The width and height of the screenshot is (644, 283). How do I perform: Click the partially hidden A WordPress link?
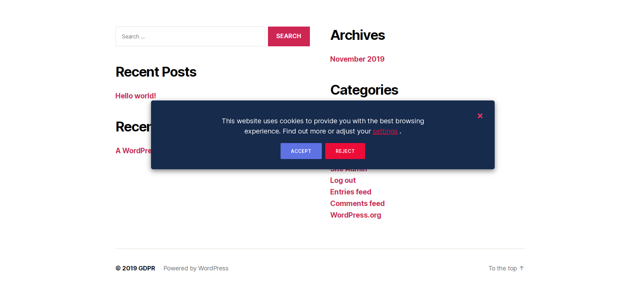pos(133,151)
